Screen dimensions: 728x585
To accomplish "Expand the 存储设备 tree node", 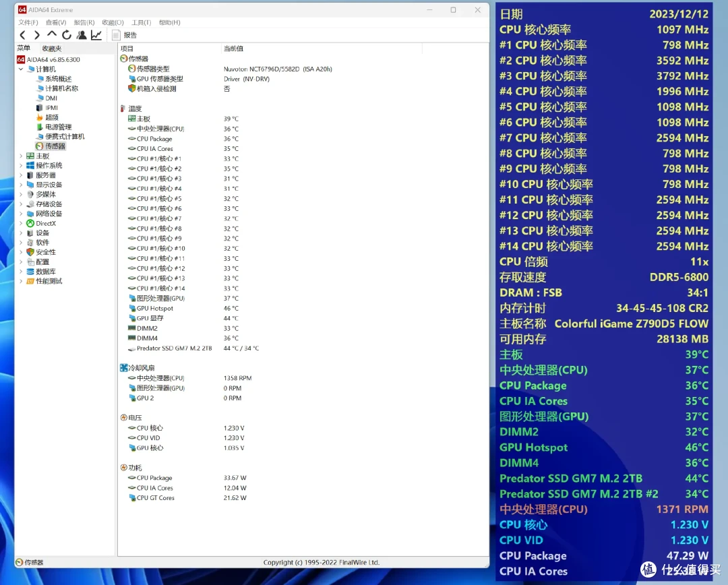I will click(21, 204).
